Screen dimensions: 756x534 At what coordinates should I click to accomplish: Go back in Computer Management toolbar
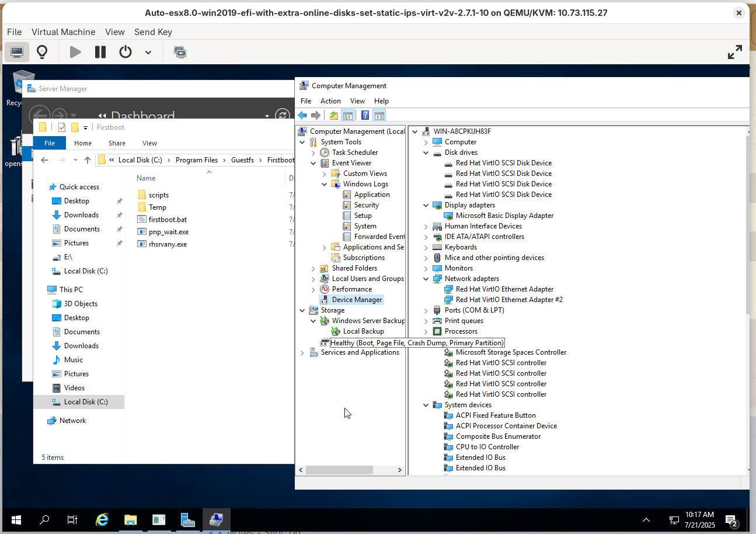tap(302, 115)
